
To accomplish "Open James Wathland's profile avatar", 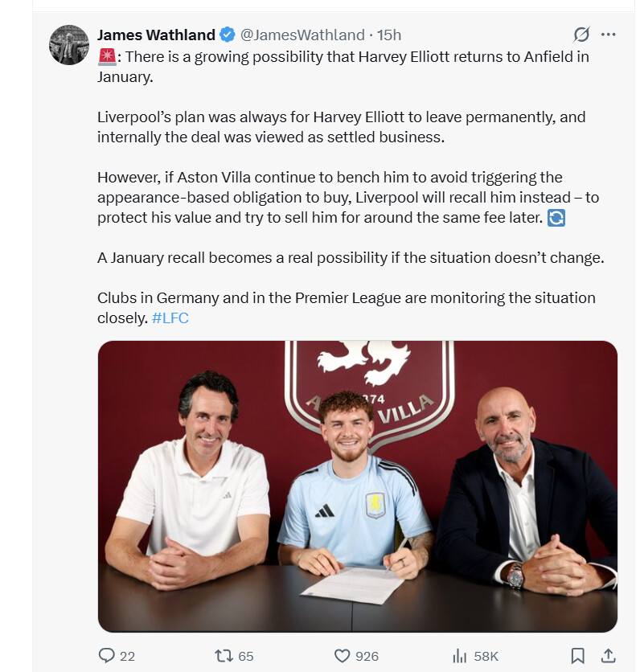I will tap(69, 45).
